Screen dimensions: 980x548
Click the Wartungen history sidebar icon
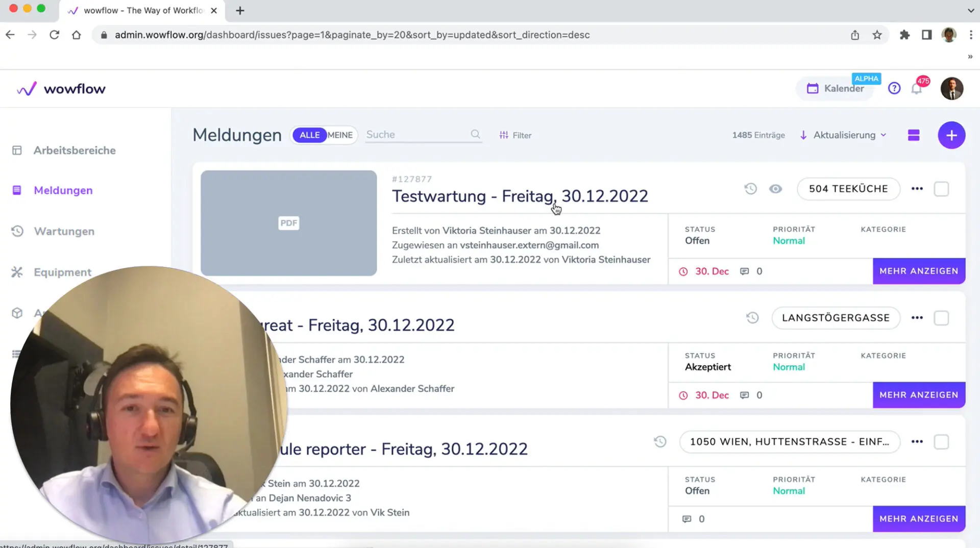(x=17, y=231)
